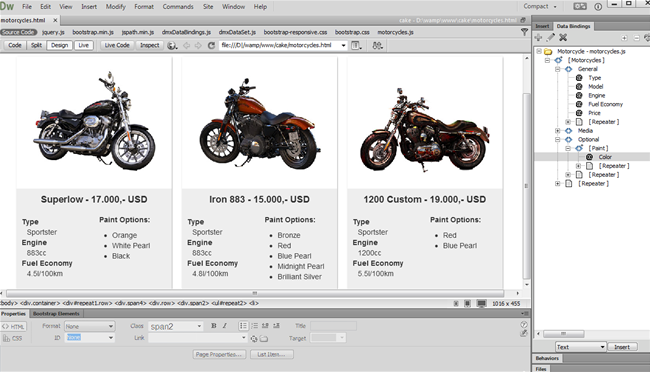
Task: Open the Modify menu
Action: [116, 7]
